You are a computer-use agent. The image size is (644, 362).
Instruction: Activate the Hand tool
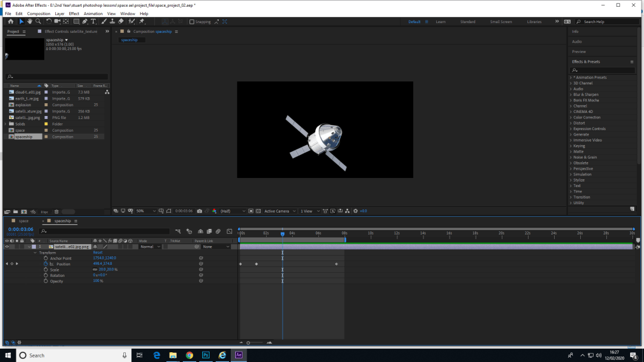point(29,21)
